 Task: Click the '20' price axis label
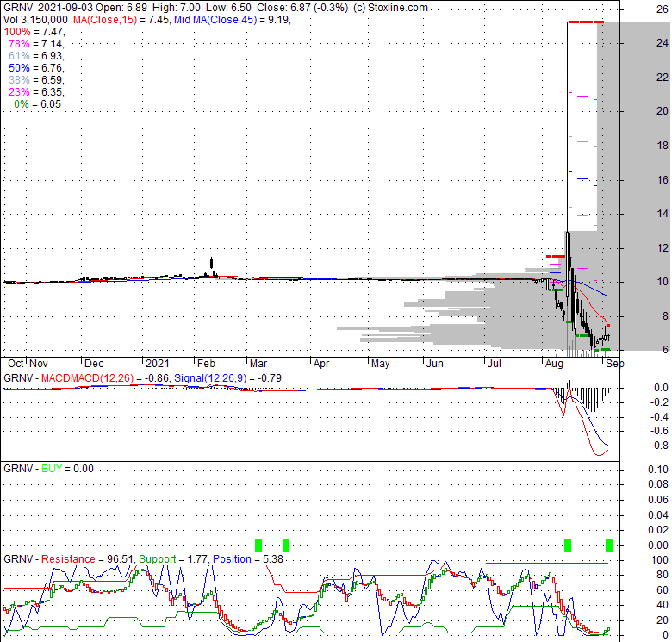pos(663,111)
